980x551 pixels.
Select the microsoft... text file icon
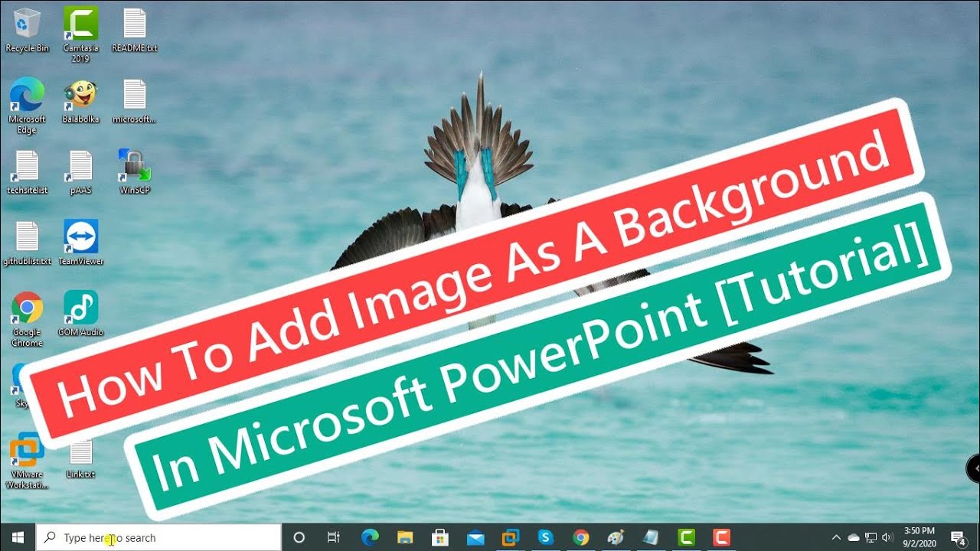click(x=134, y=101)
